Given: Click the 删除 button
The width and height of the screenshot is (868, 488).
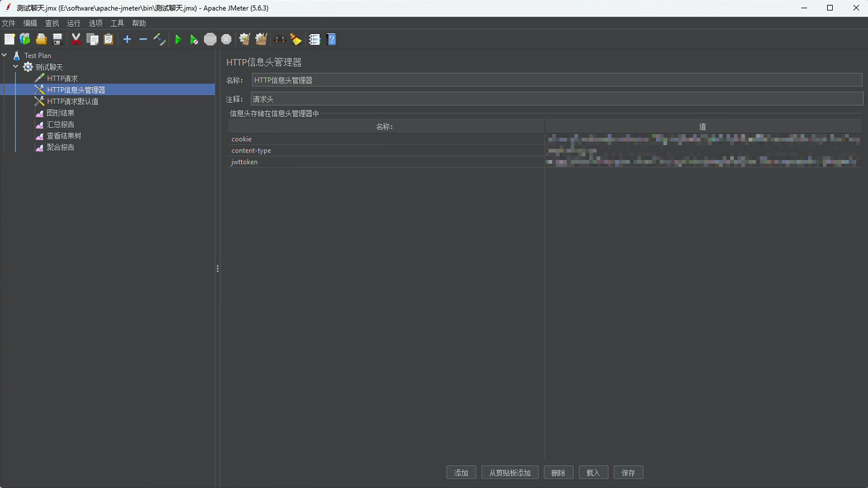Looking at the screenshot, I should point(558,473).
